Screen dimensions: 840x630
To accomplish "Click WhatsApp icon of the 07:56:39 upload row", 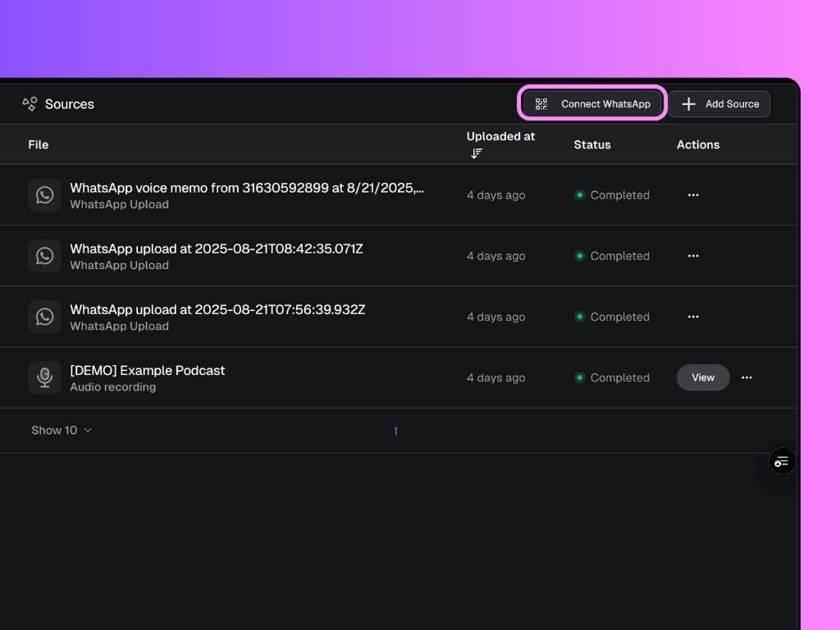I will (x=44, y=317).
